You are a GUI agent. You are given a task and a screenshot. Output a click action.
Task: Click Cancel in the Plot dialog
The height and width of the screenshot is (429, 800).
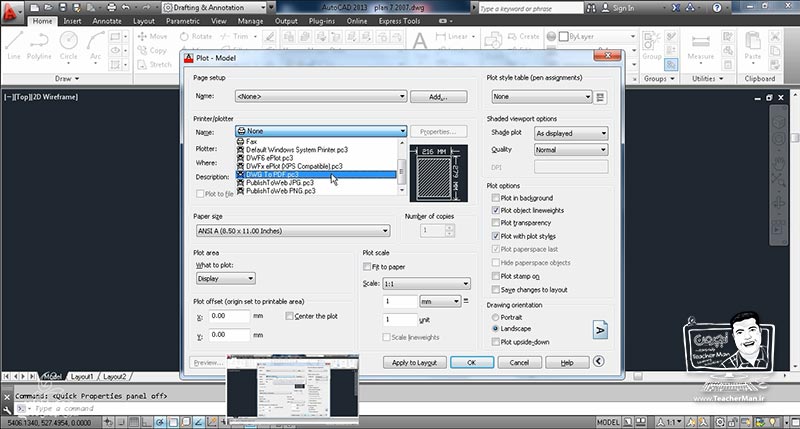click(519, 362)
